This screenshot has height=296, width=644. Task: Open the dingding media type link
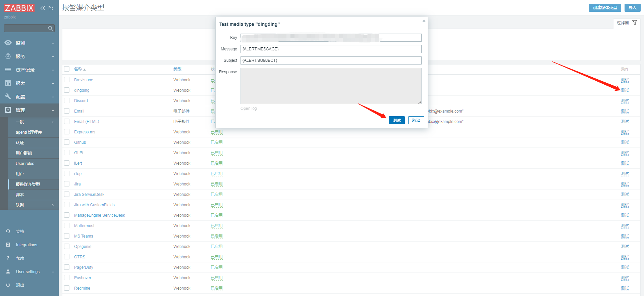pos(82,90)
